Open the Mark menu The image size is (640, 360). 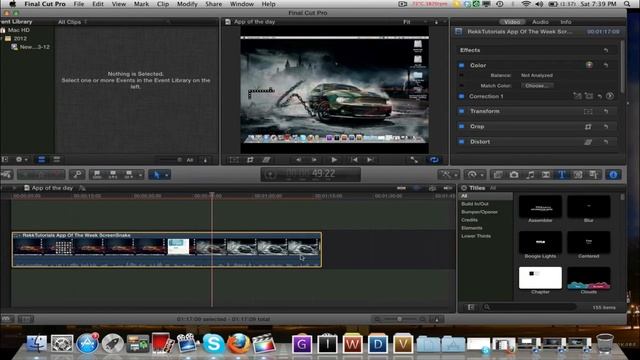pyautogui.click(x=141, y=4)
